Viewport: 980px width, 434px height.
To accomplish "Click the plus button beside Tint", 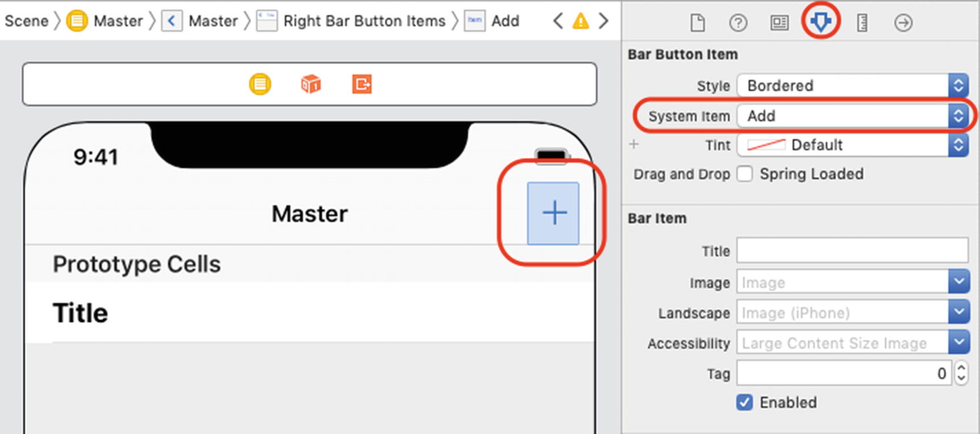I will click(634, 144).
